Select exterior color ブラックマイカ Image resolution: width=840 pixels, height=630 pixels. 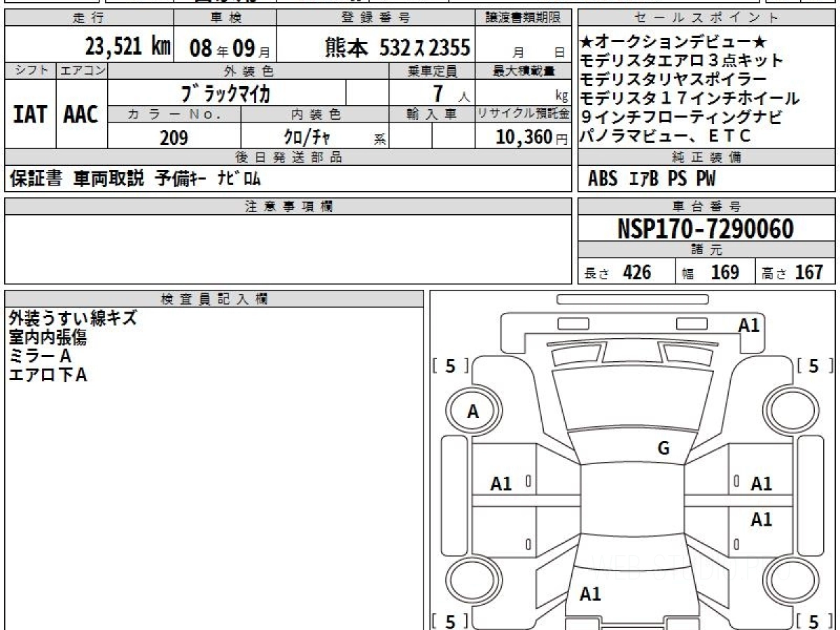click(225, 92)
